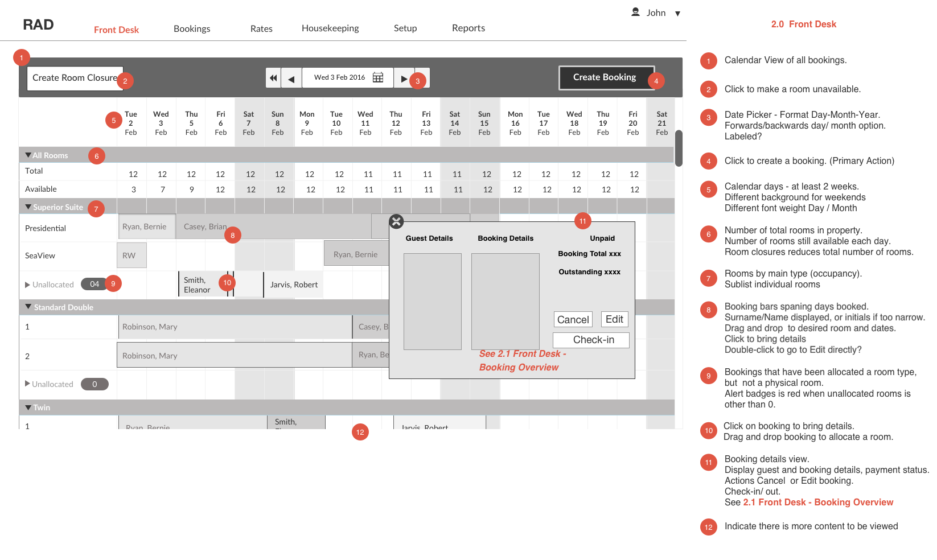Cancel the booking in details popup

(573, 319)
